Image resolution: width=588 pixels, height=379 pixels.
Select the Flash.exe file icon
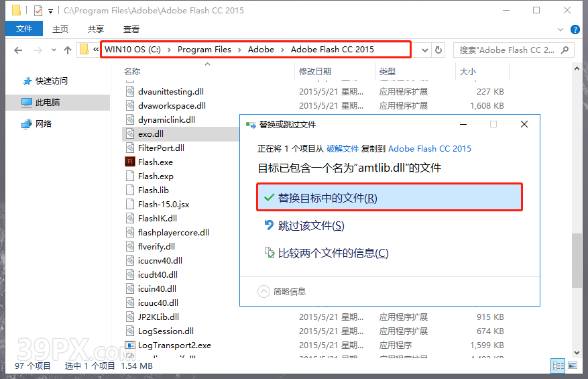point(130,162)
